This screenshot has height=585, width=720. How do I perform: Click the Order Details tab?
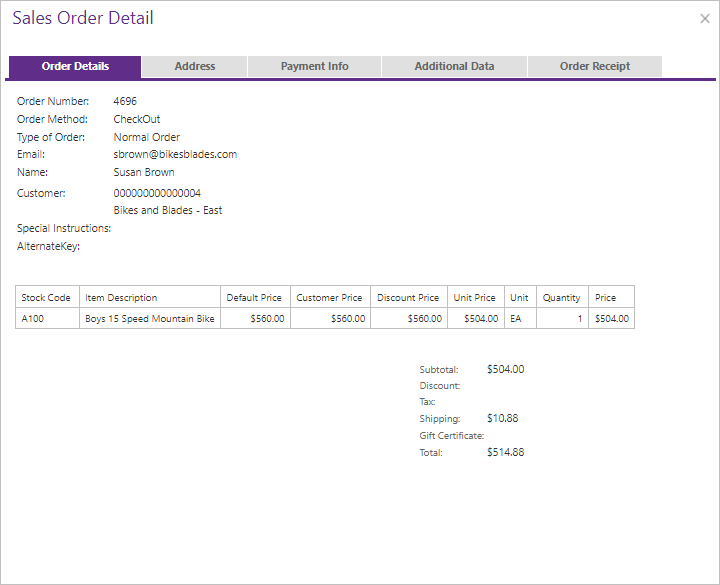[75, 67]
